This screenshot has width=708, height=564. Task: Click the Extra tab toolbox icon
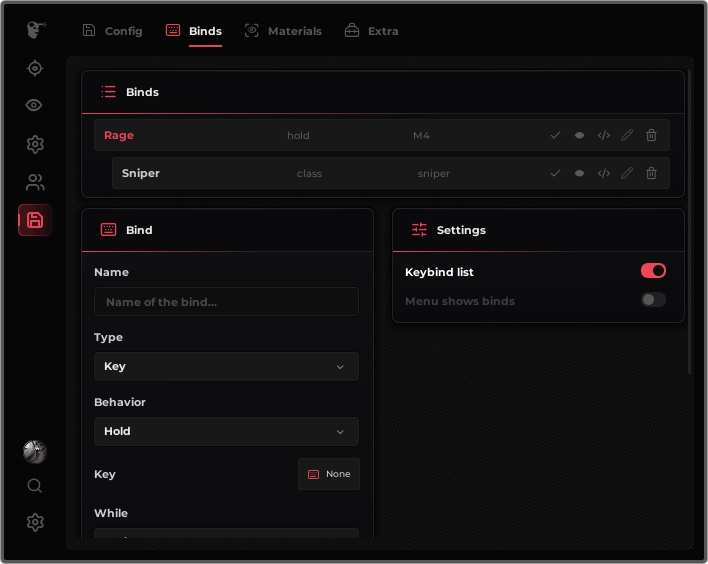click(352, 30)
